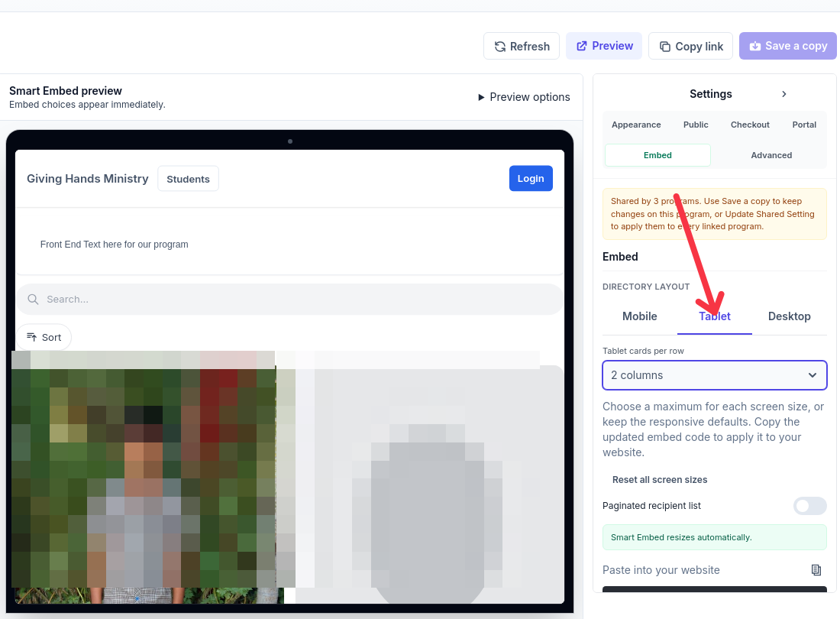Screen dimensions: 840x619
Task: Open the Checkout settings tab
Action: (x=749, y=125)
